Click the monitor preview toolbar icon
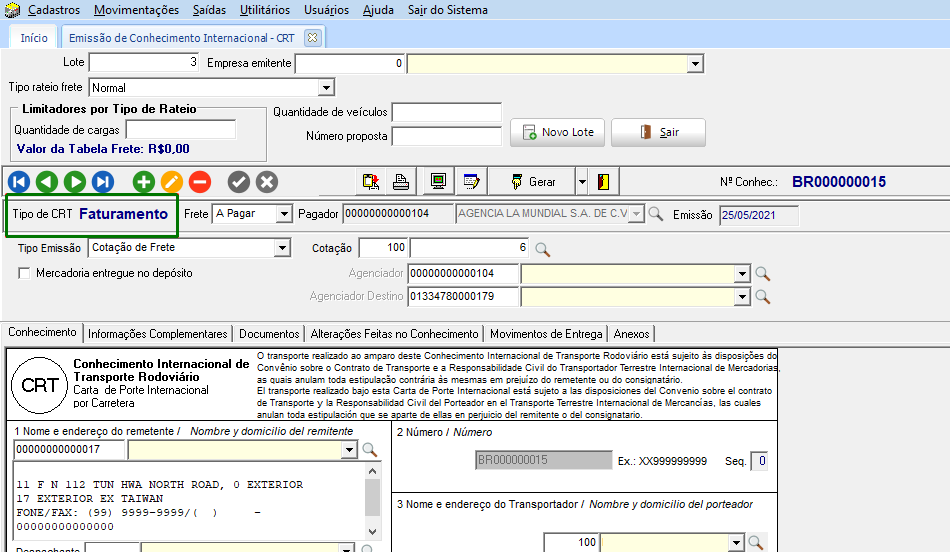Image resolution: width=950 pixels, height=552 pixels. pyautogui.click(x=438, y=182)
